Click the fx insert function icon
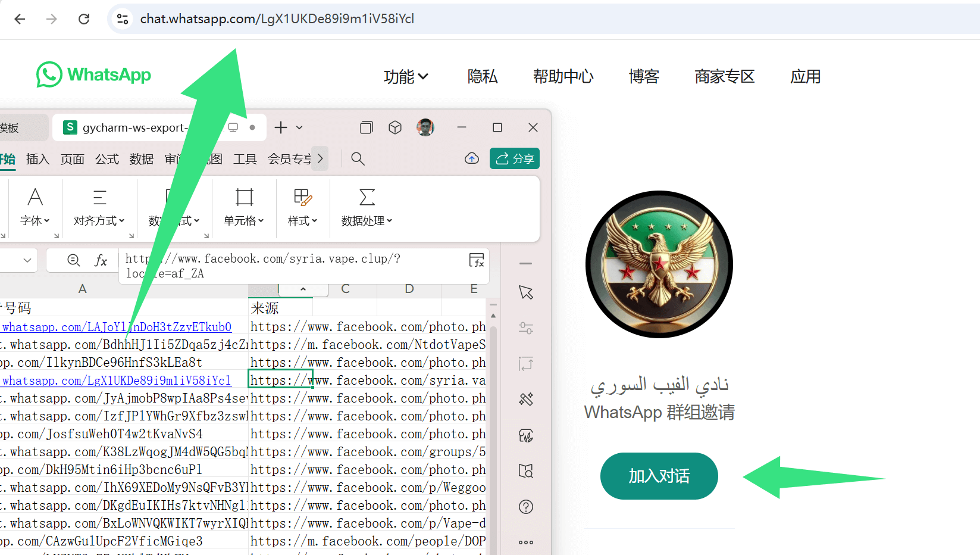The width and height of the screenshot is (980, 555). [x=101, y=260]
